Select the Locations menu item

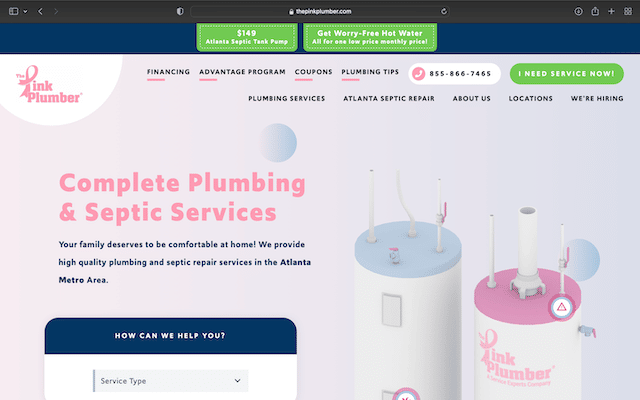tap(531, 98)
